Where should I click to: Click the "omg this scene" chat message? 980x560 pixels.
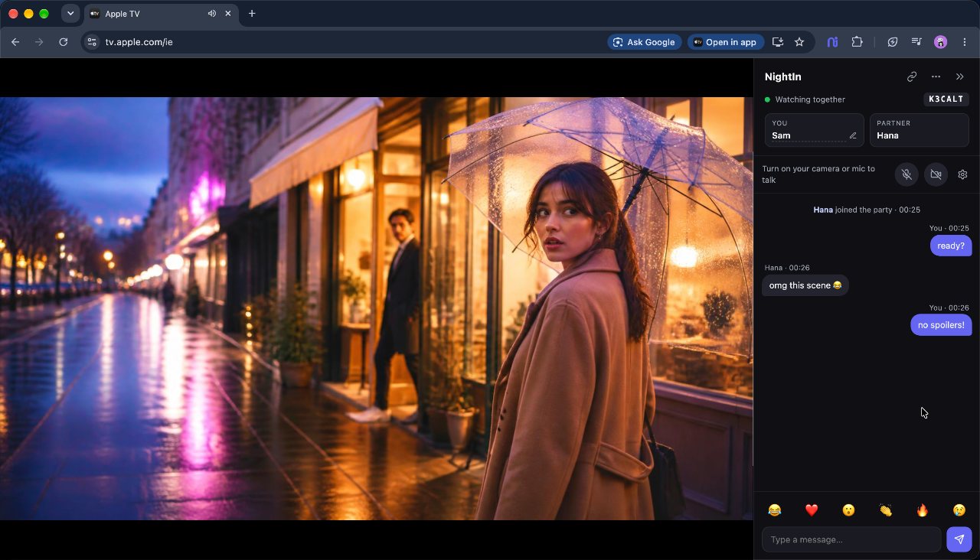pyautogui.click(x=805, y=285)
